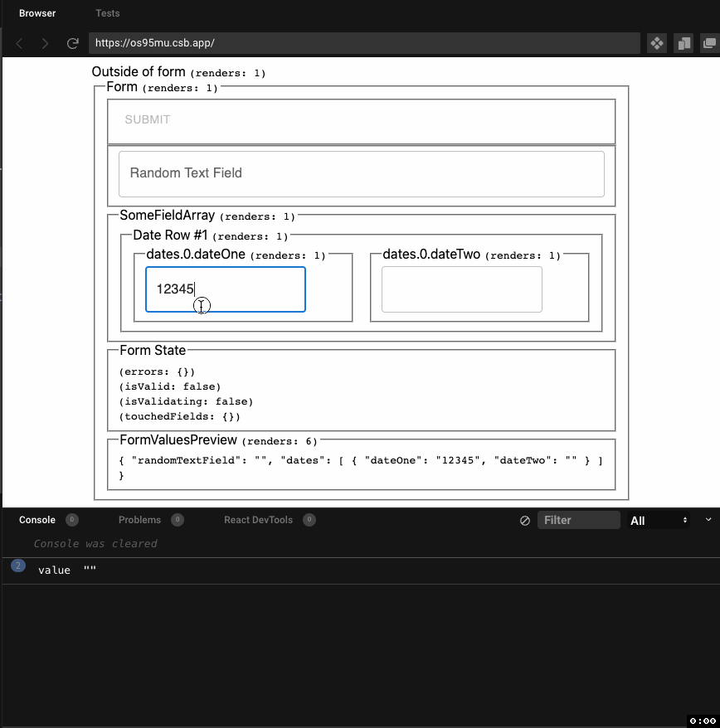Click the dates.0.dateTwo input field
Screen dimensions: 720x728
coord(462,289)
